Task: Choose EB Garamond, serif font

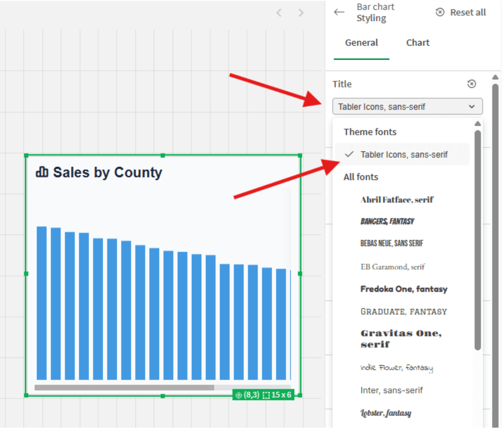Action: 393,267
